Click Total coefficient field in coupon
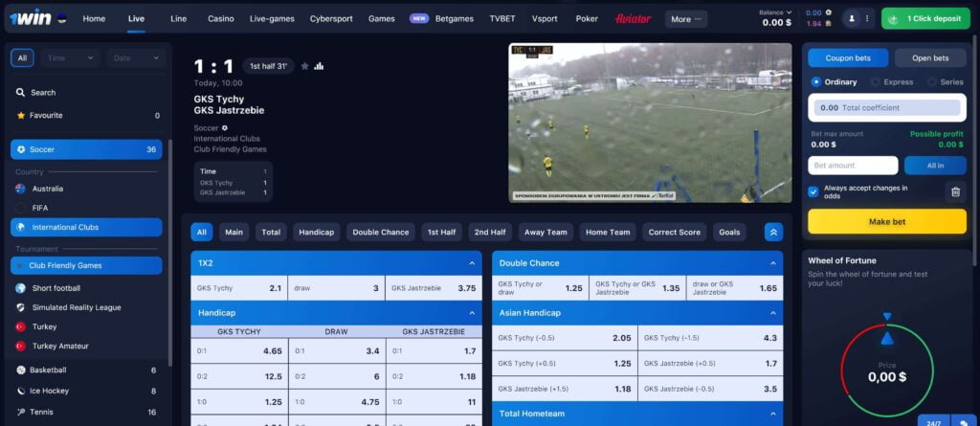The image size is (980, 426). pos(887,107)
